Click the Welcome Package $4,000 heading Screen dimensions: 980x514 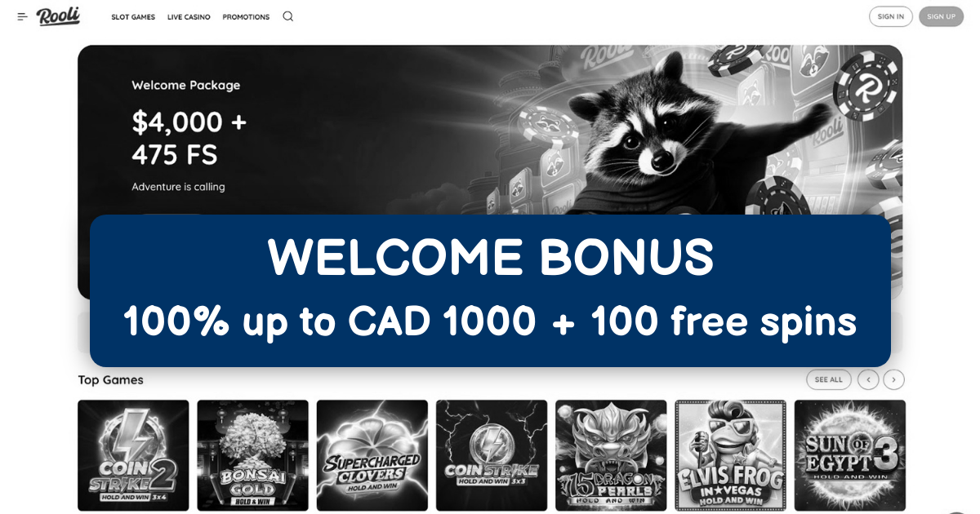click(189, 138)
